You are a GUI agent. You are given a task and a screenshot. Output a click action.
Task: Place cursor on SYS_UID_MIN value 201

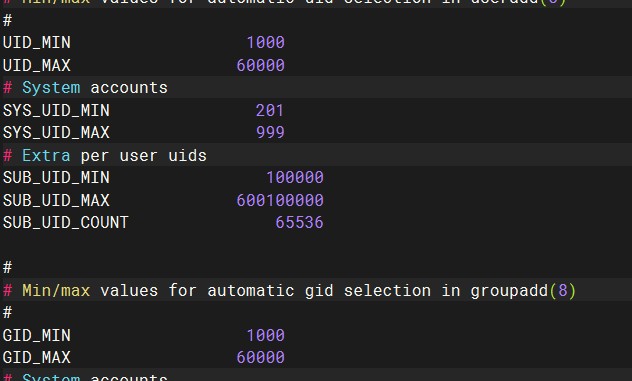pyautogui.click(x=270, y=110)
